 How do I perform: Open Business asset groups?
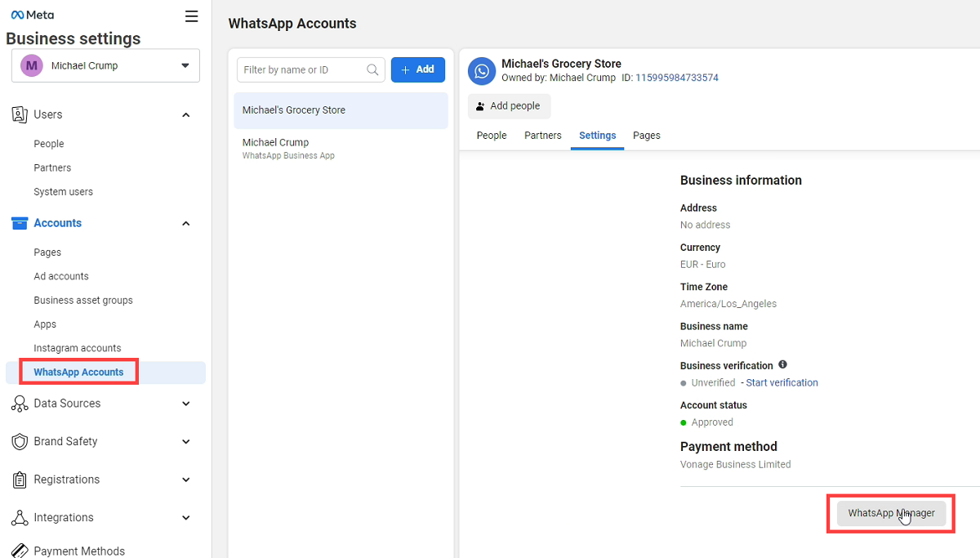[x=83, y=301]
